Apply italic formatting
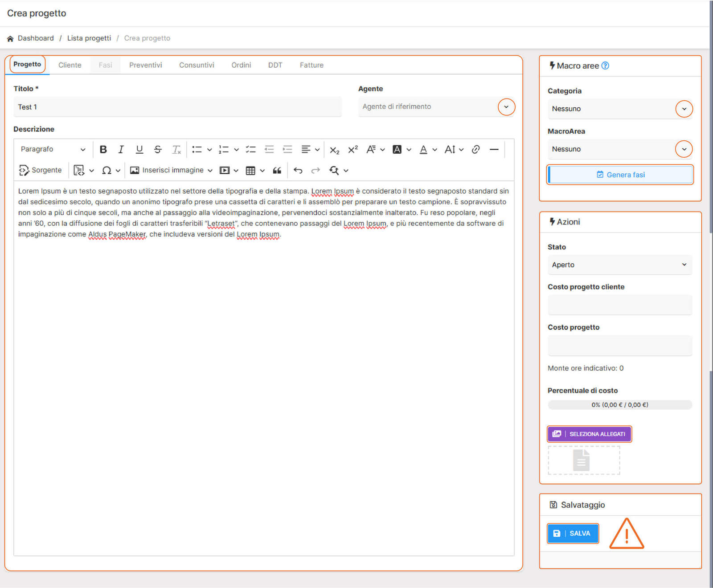 [121, 150]
